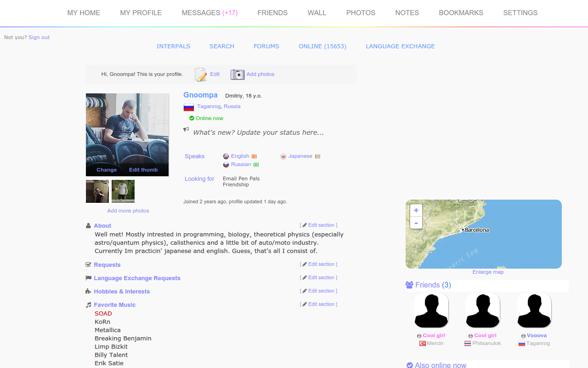The image size is (588, 368).
Task: Open the Language Exchange link
Action: click(x=400, y=46)
